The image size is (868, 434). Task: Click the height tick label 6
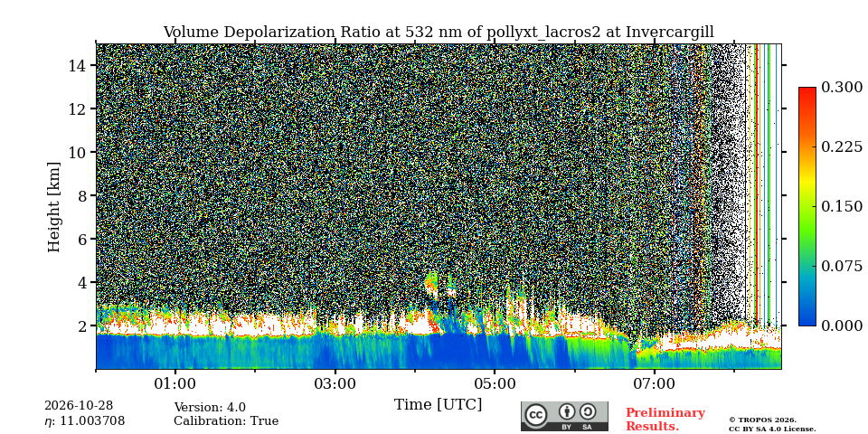(84, 239)
